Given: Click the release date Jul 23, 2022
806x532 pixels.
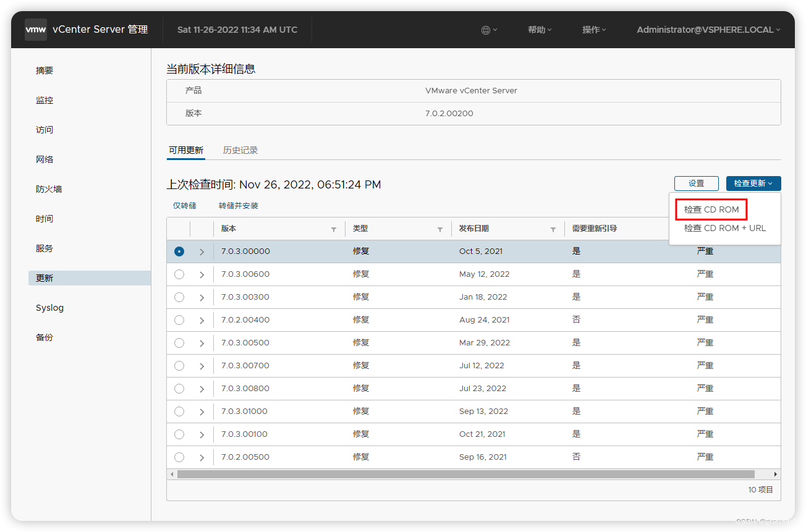Looking at the screenshot, I should [482, 389].
